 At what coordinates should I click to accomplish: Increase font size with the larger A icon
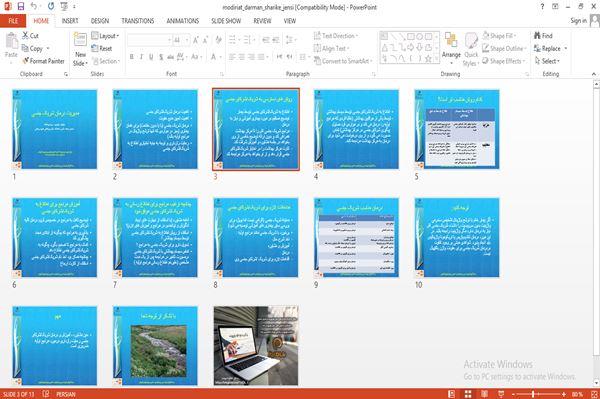196,40
